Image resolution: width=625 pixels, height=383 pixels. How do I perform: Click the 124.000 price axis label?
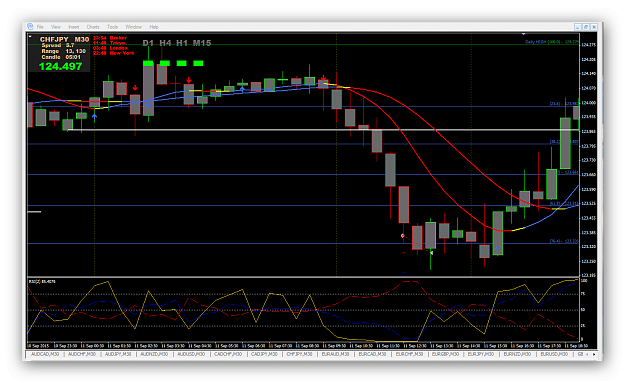pos(589,103)
